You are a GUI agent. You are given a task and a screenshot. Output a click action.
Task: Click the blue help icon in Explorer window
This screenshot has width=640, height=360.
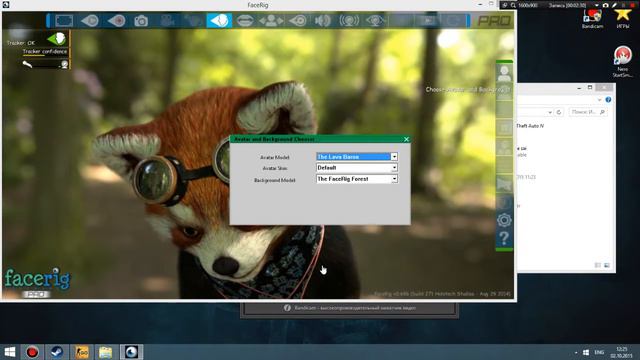point(608,100)
